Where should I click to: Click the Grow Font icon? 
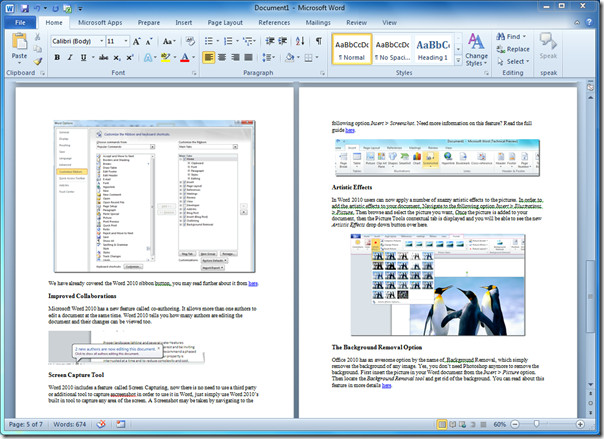pyautogui.click(x=136, y=41)
